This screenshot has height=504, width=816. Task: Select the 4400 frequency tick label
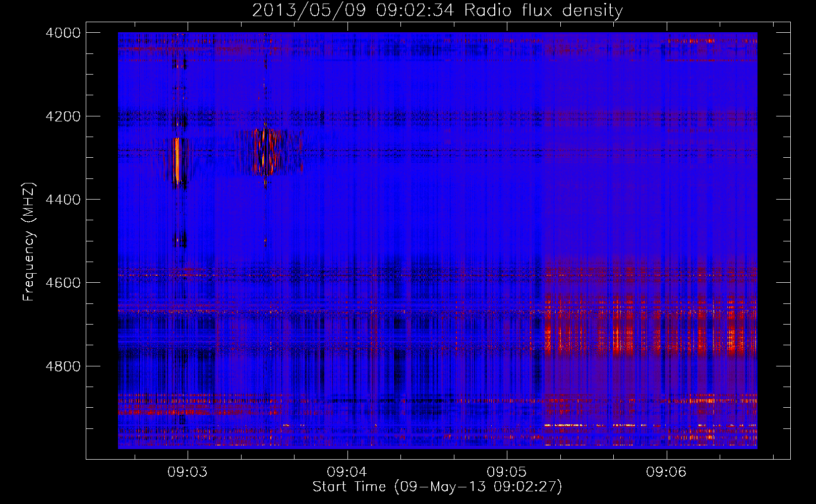pos(63,200)
